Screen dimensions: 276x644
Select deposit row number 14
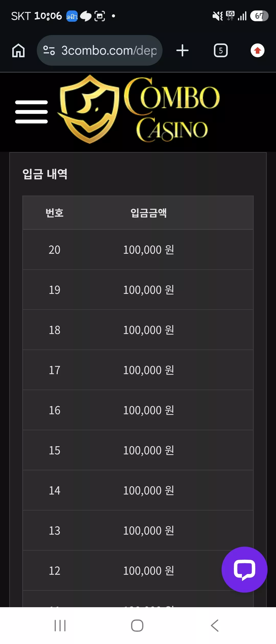138,490
